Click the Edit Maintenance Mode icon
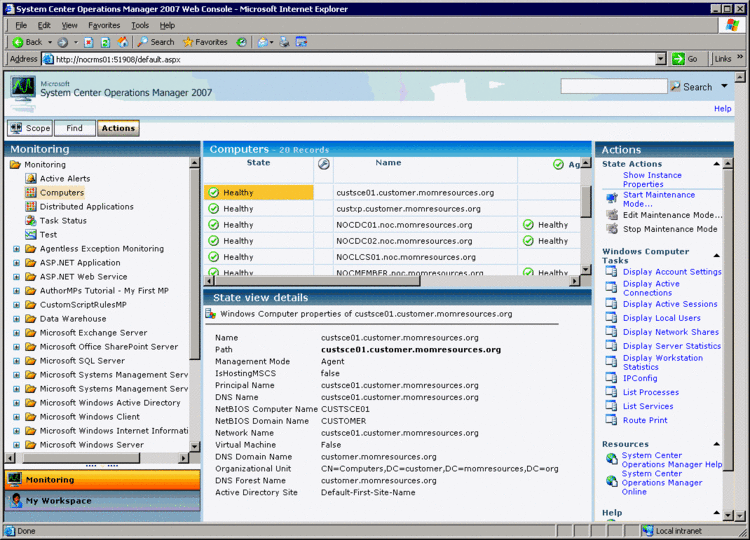 612,215
